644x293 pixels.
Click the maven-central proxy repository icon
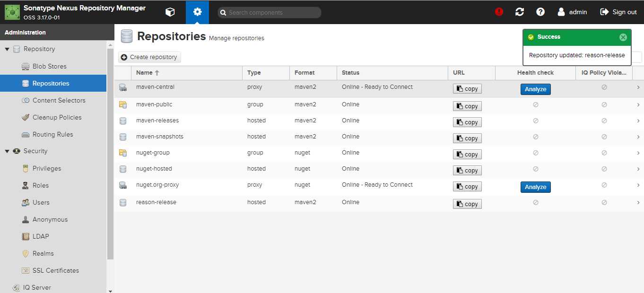pyautogui.click(x=123, y=87)
